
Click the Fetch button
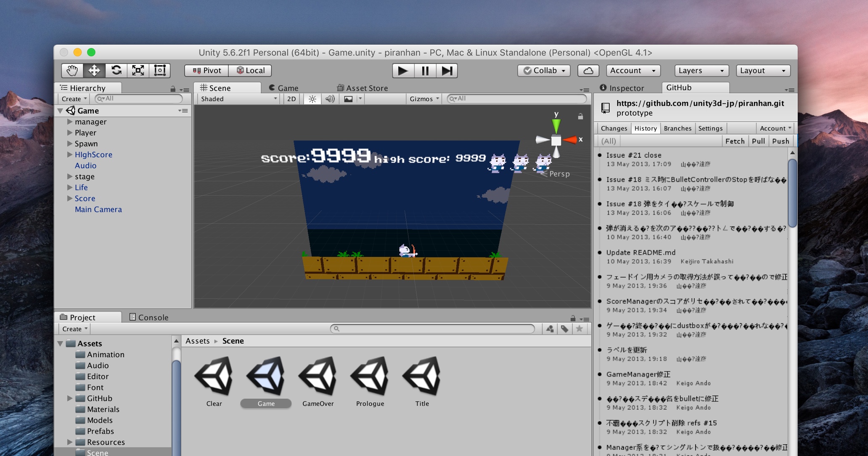(735, 141)
